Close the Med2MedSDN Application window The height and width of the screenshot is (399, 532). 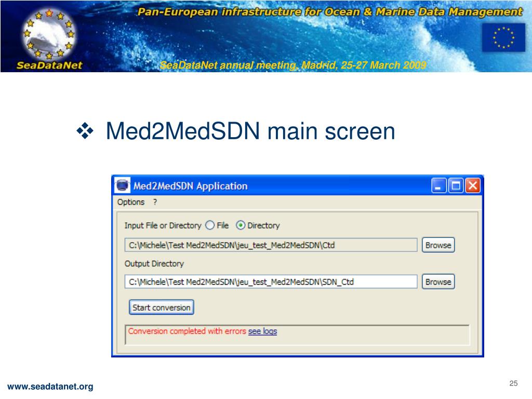pos(473,185)
